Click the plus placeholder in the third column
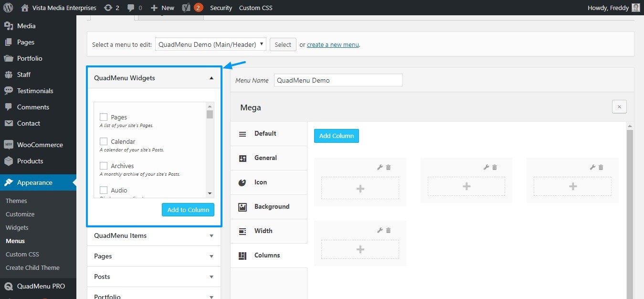Image resolution: width=644 pixels, height=299 pixels. click(573, 186)
